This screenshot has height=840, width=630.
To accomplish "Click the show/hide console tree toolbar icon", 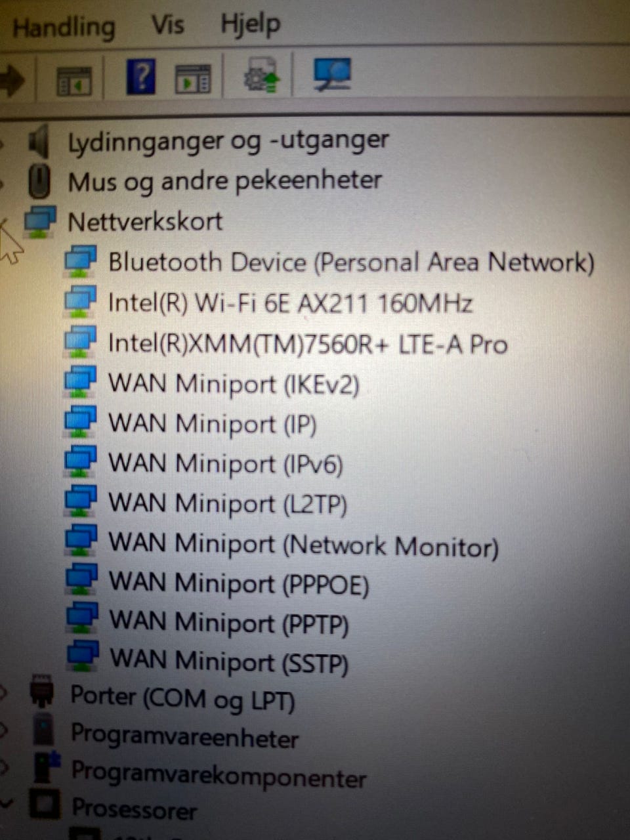I will [74, 81].
